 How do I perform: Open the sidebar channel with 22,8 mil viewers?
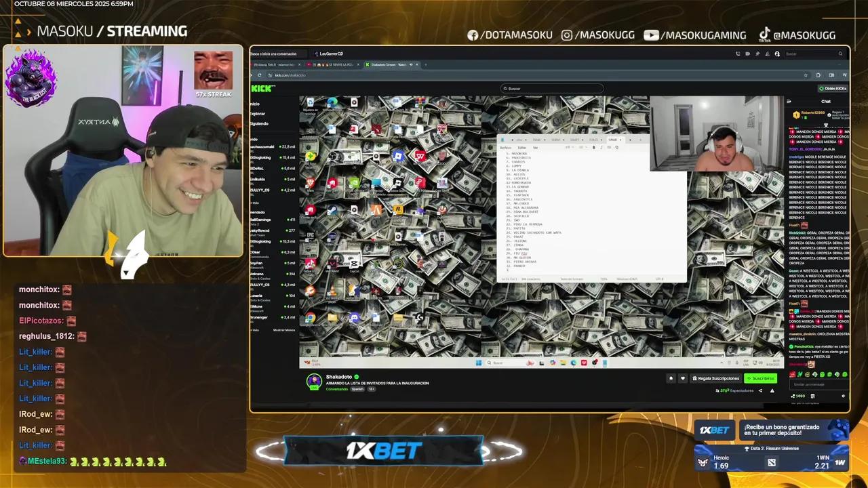click(273, 146)
